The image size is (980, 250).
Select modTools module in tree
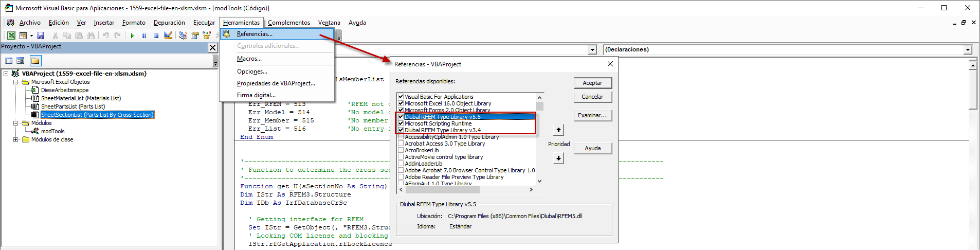53,131
